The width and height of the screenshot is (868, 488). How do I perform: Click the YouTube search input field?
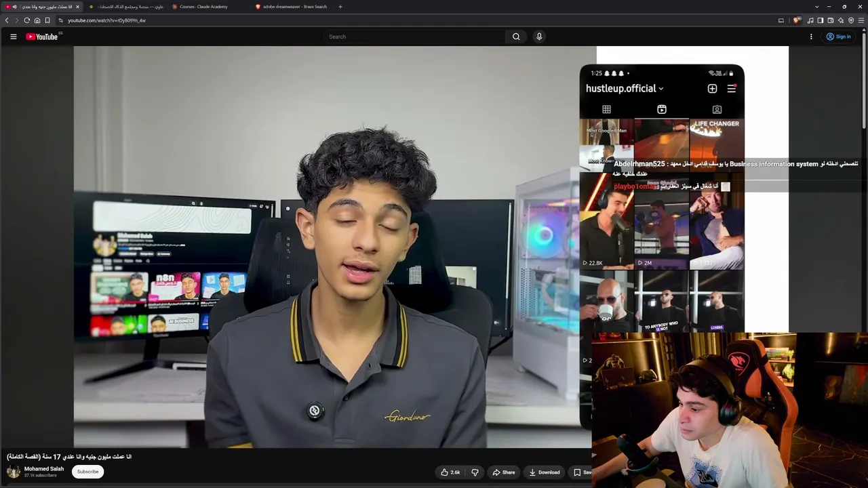tap(415, 37)
